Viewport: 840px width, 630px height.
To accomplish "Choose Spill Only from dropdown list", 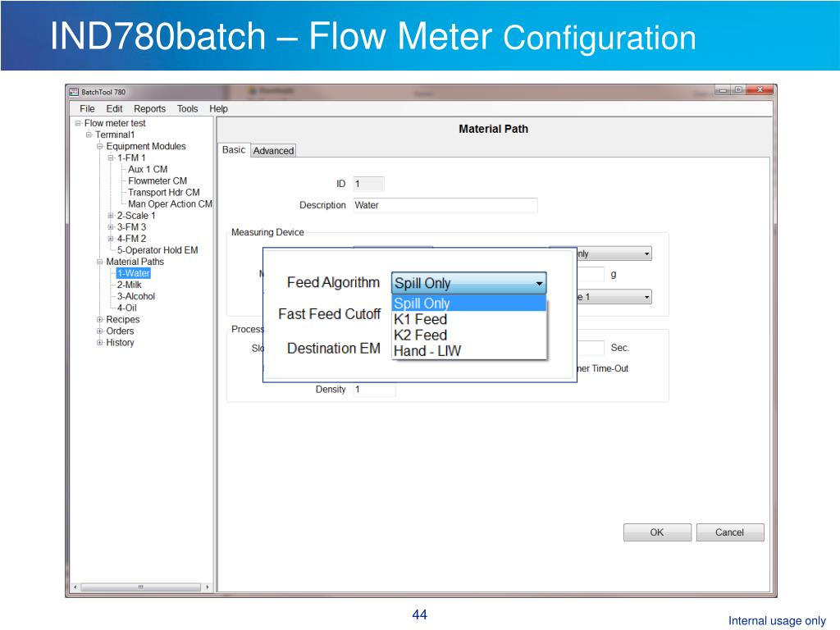I will pyautogui.click(x=468, y=304).
